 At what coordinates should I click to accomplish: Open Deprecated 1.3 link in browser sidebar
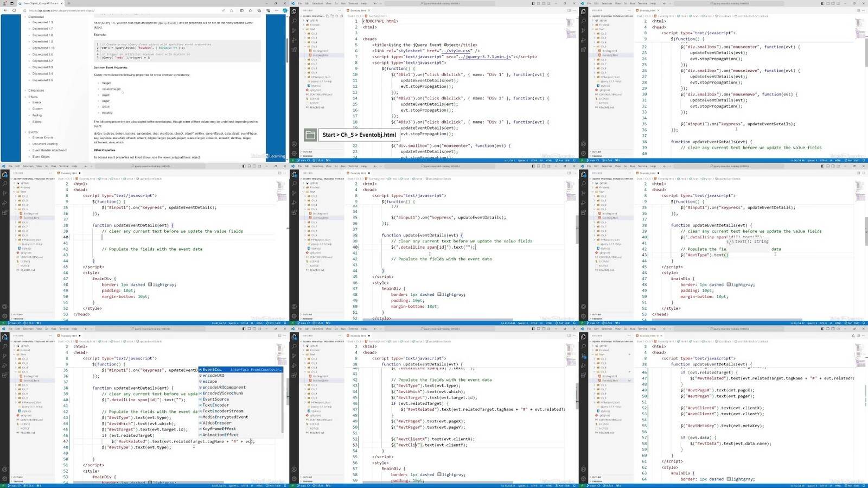coord(42,22)
